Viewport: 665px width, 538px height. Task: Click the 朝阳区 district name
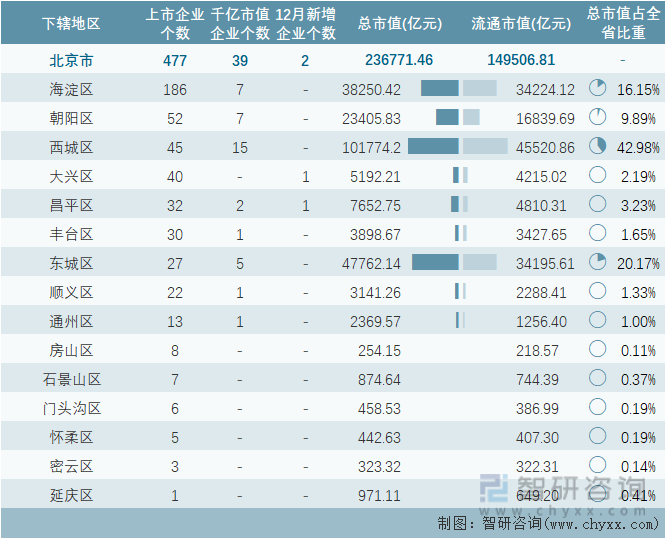[71, 118]
